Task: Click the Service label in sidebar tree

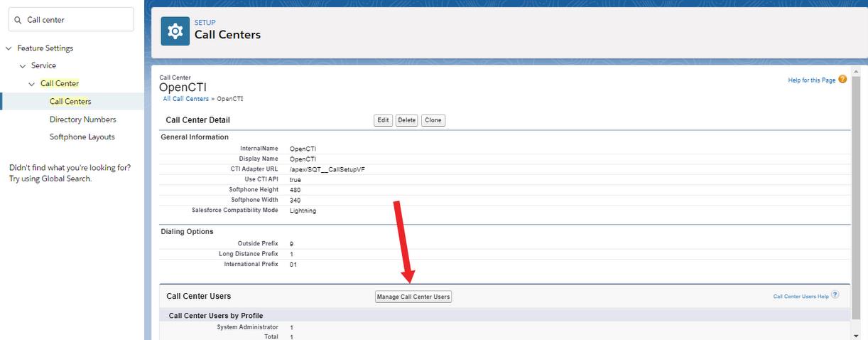Action: [43, 65]
